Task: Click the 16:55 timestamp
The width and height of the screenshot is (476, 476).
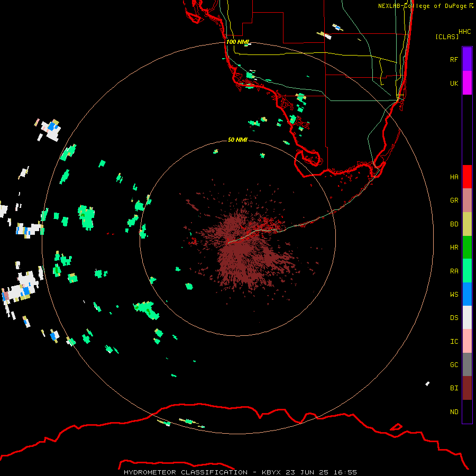Action: click(x=345, y=472)
